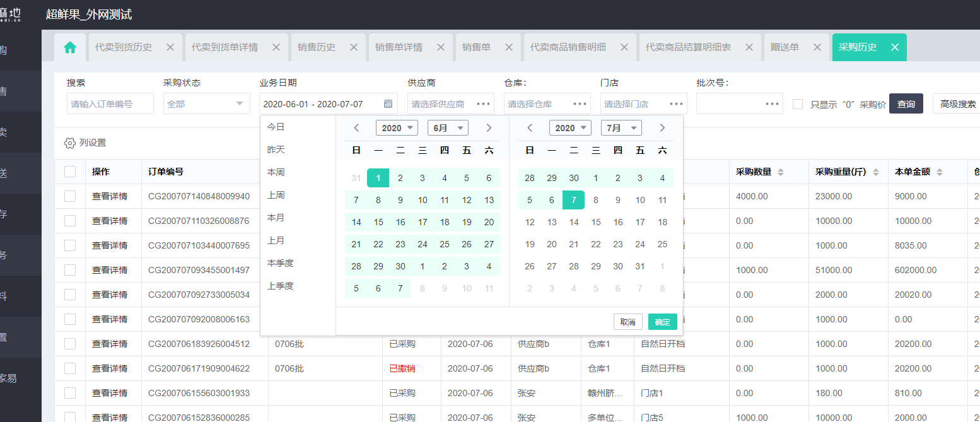Pick June 15 in the left calendar
Screen dimensions: 980x422
tap(378, 222)
